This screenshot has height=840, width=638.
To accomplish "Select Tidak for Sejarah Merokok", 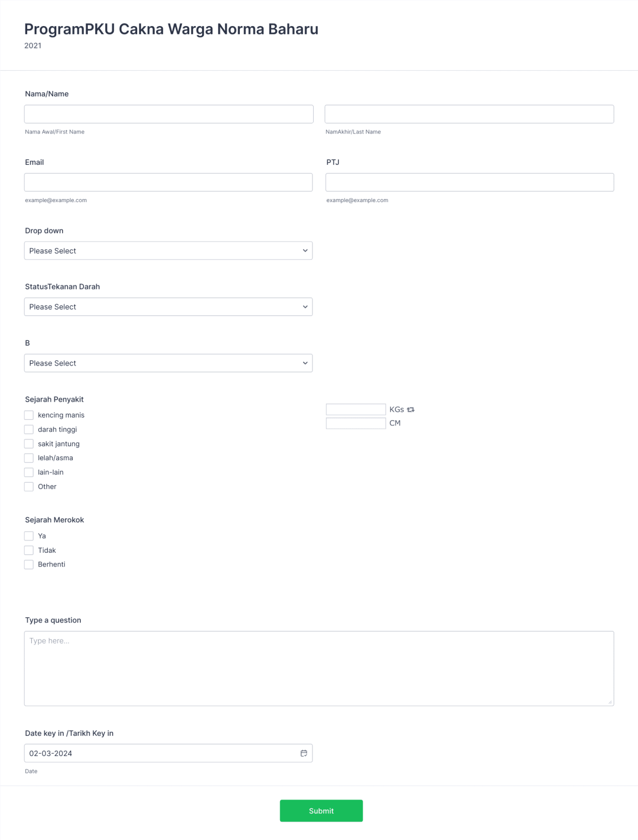I will [29, 550].
